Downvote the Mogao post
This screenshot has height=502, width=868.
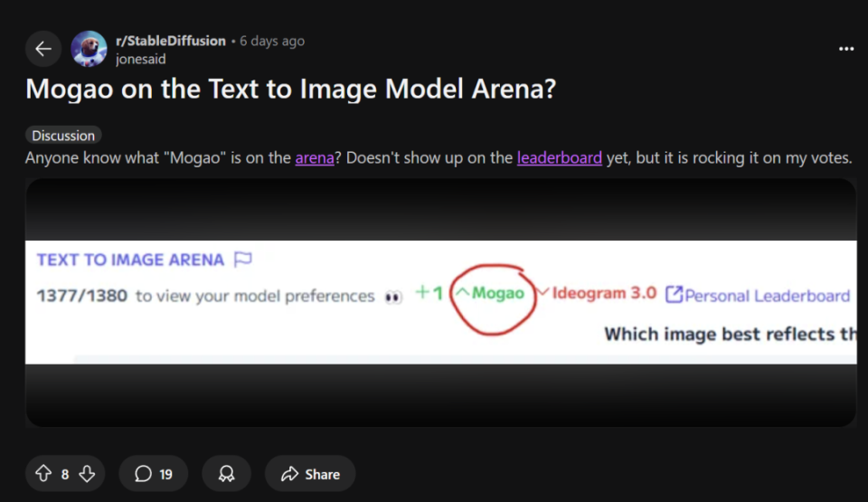coord(87,474)
